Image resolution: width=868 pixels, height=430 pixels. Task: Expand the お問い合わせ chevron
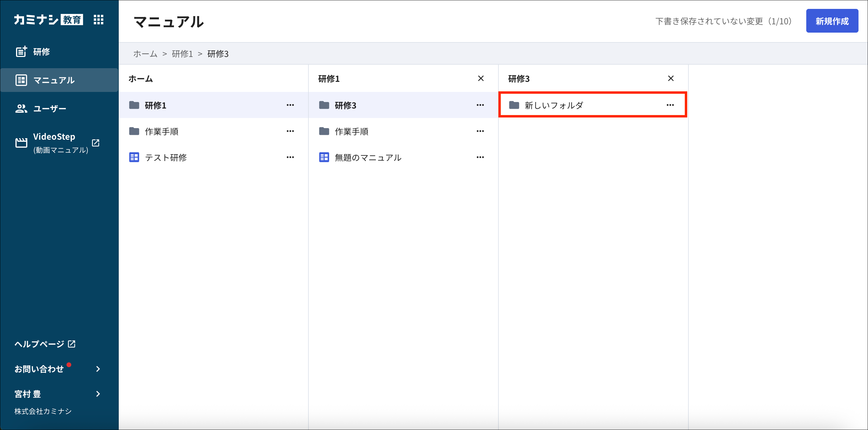[98, 369]
